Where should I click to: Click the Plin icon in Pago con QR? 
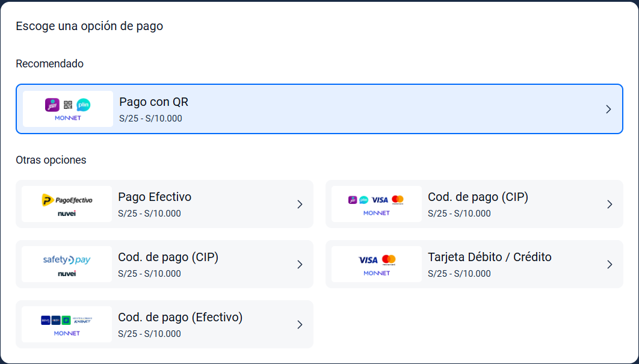click(84, 105)
